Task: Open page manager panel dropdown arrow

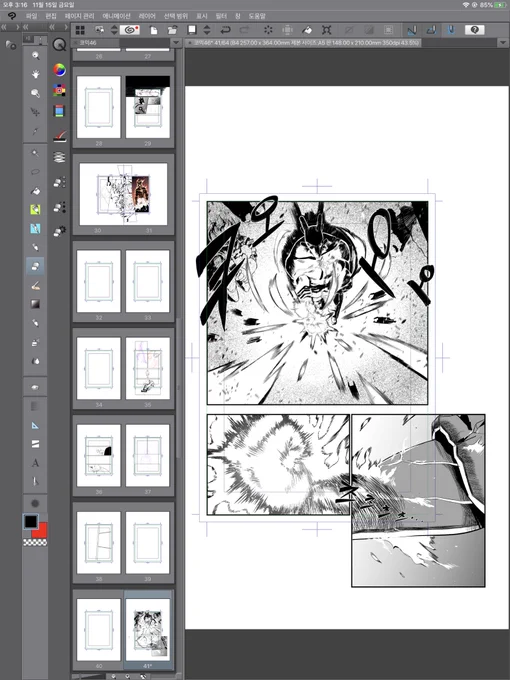Action: tap(176, 43)
